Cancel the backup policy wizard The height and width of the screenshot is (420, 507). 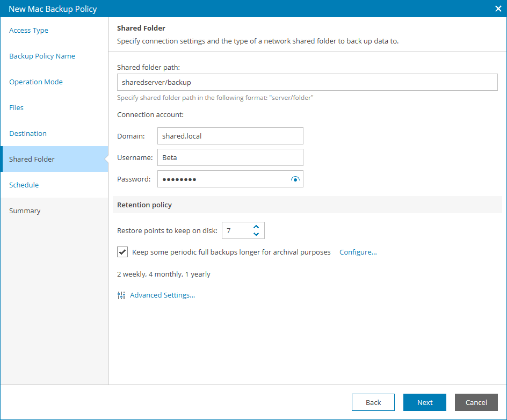[x=476, y=402]
